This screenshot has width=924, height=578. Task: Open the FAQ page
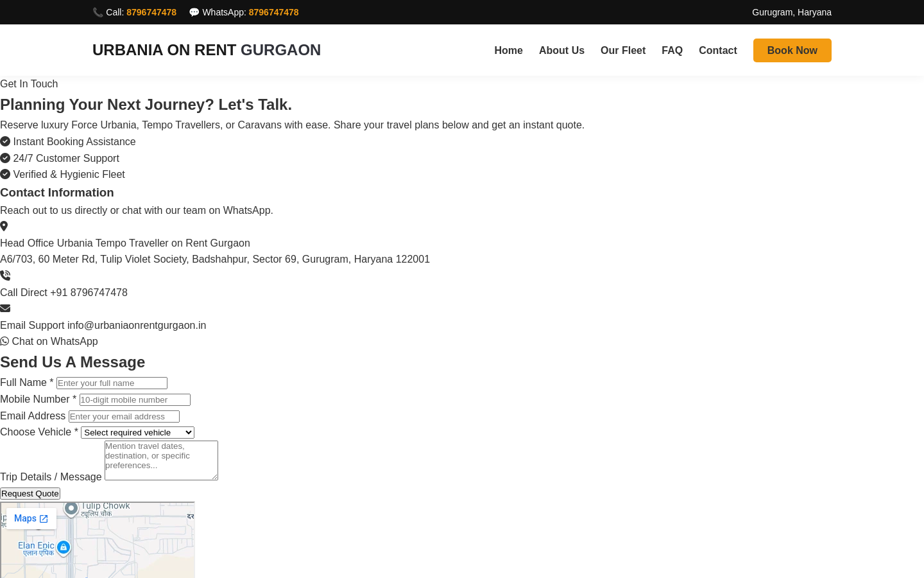[x=672, y=50]
